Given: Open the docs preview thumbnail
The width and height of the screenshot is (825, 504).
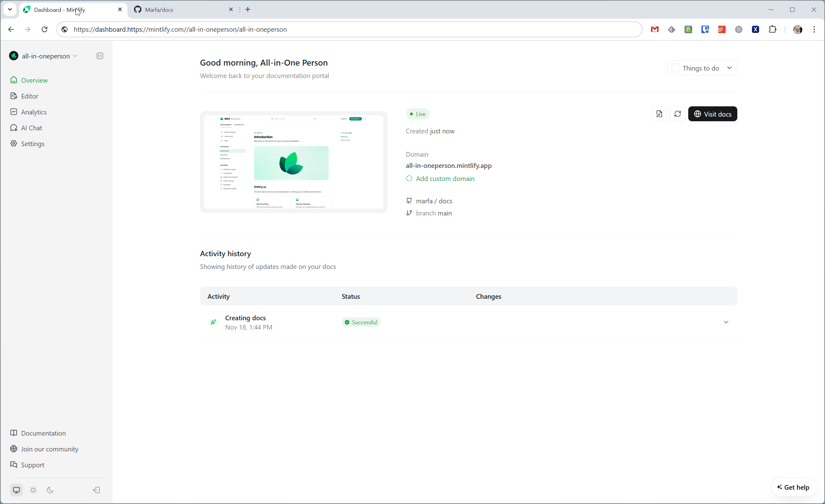Looking at the screenshot, I should coord(293,162).
